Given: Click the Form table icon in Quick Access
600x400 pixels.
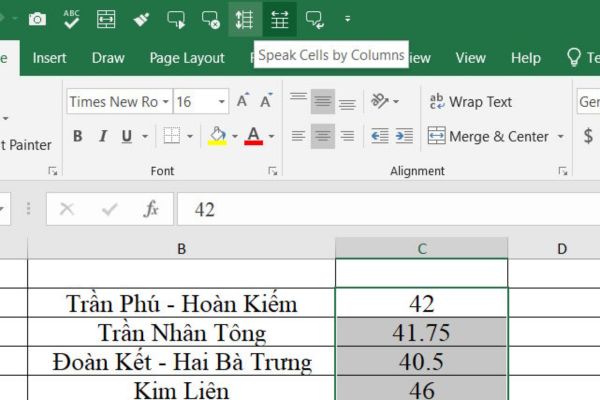Looking at the screenshot, I should click(106, 19).
